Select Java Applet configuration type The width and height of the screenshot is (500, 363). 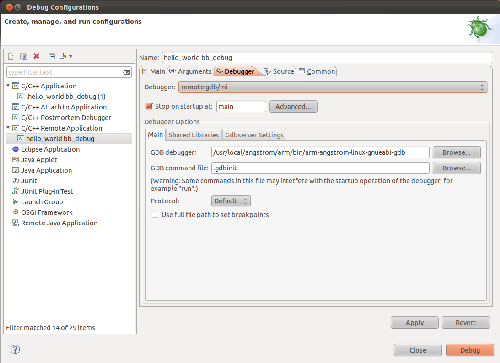click(39, 160)
